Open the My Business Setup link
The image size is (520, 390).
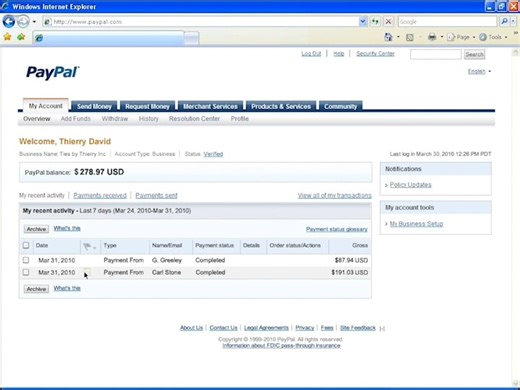(416, 224)
